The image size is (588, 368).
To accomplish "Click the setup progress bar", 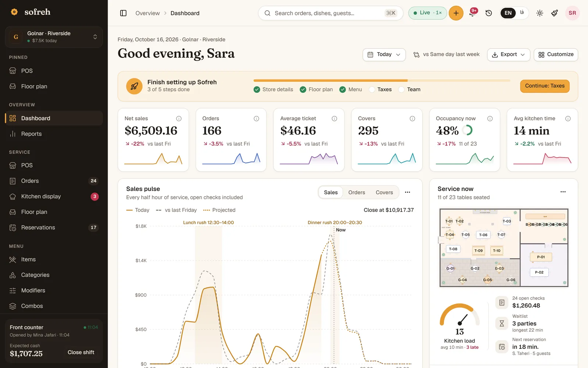I will click(x=381, y=80).
